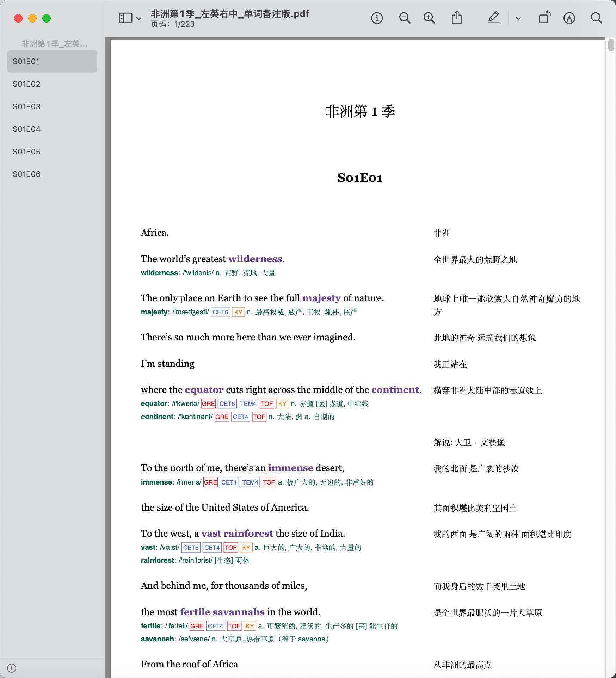616x678 pixels.
Task: Click the page title 非洲第 1 季
Action: 360,111
